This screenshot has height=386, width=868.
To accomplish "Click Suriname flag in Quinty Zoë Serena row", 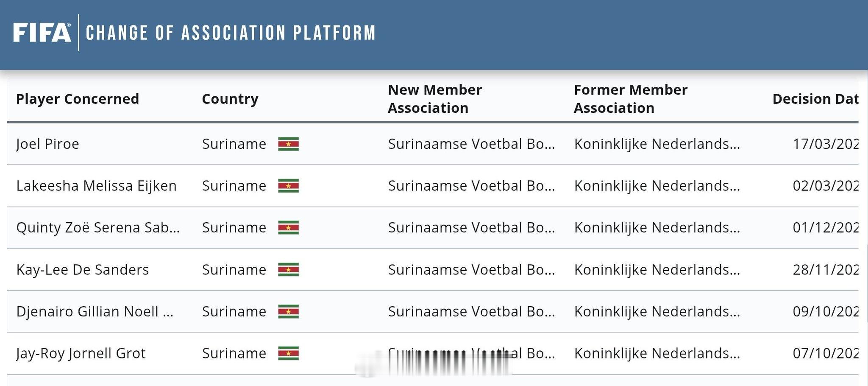I will pyautogui.click(x=288, y=228).
